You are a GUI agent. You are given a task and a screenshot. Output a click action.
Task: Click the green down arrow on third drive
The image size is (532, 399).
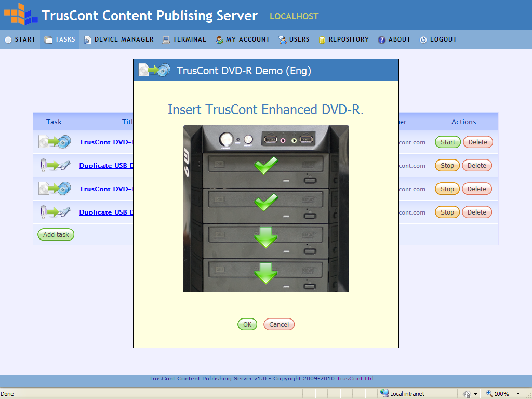[x=265, y=237]
